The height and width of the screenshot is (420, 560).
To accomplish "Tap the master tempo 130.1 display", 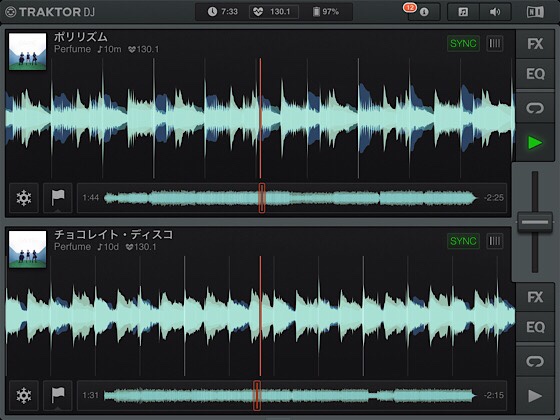I will (274, 12).
